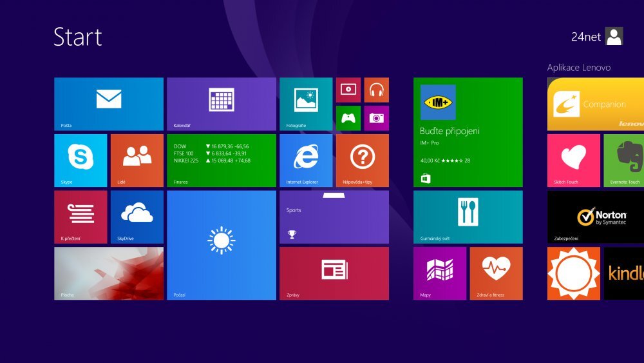Open the Finance stock tile
The width and height of the screenshot is (644, 363).
221,161
